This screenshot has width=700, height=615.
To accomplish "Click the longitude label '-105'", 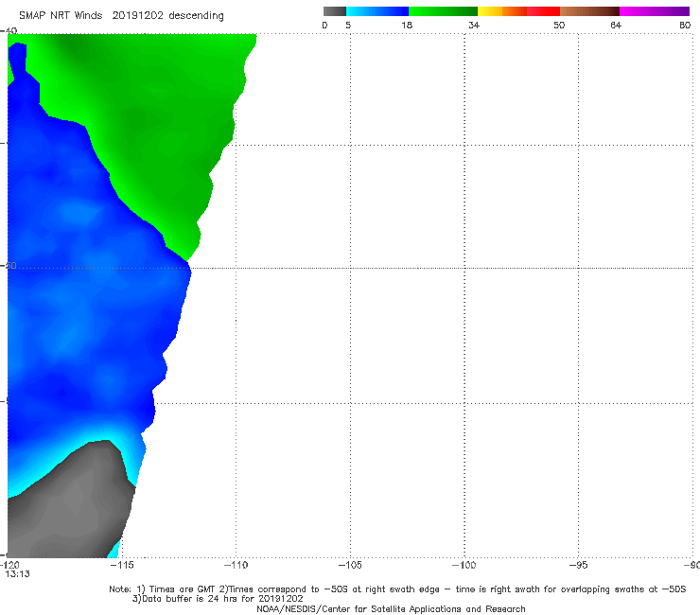I will coord(350,565).
